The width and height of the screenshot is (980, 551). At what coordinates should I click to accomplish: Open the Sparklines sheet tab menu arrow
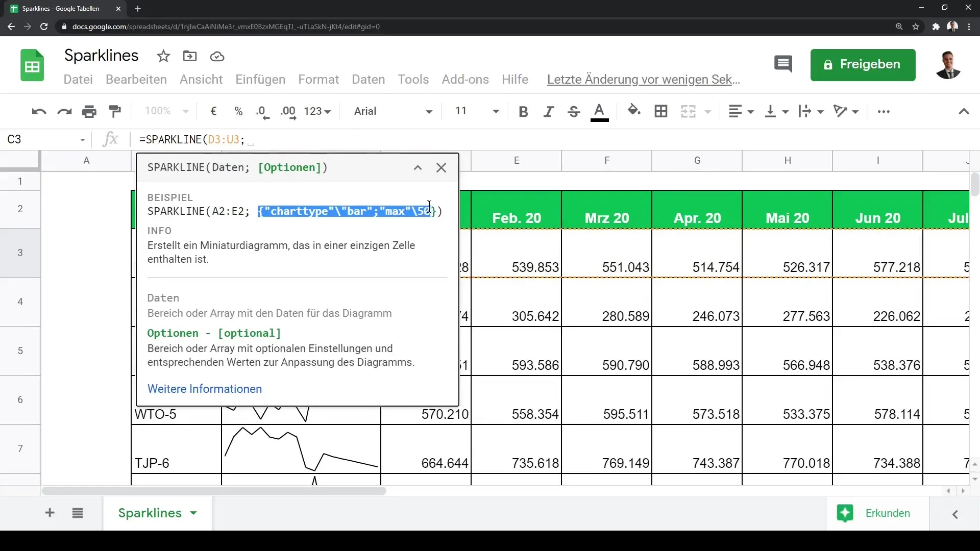[193, 513]
